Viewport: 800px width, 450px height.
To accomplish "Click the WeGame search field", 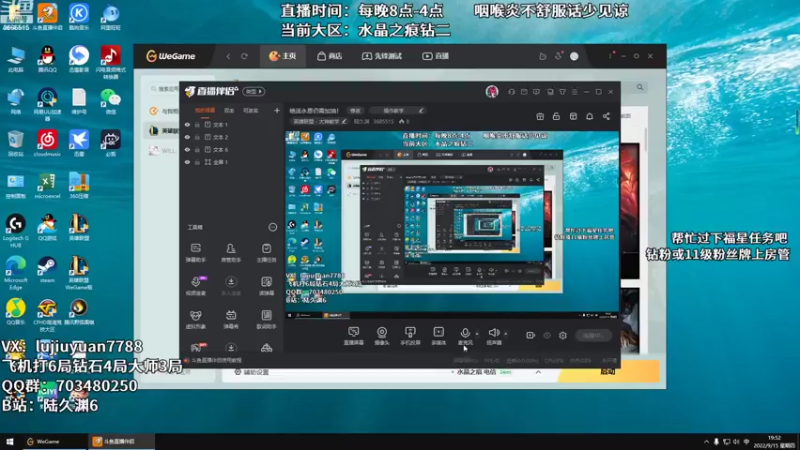I will coord(164,89).
